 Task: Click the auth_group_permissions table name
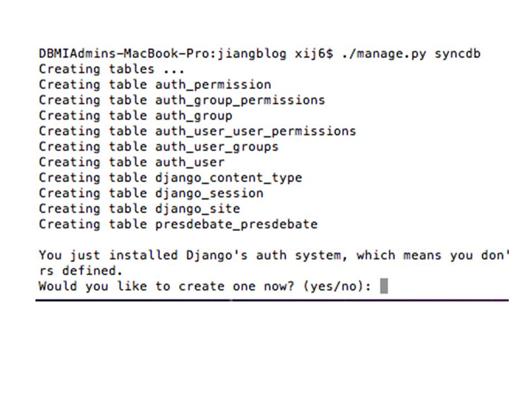(240, 100)
